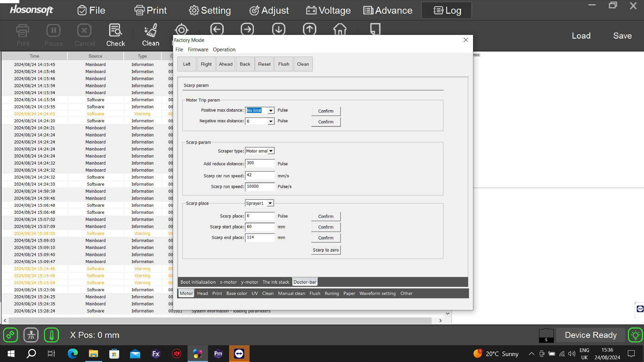The height and width of the screenshot is (362, 644).
Task: Toggle the green light bulb icon
Action: tap(635, 335)
